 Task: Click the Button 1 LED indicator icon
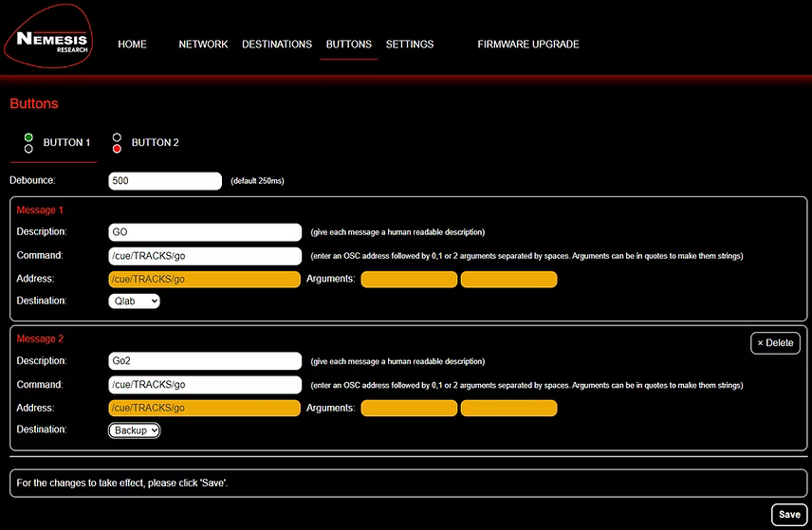tap(28, 143)
